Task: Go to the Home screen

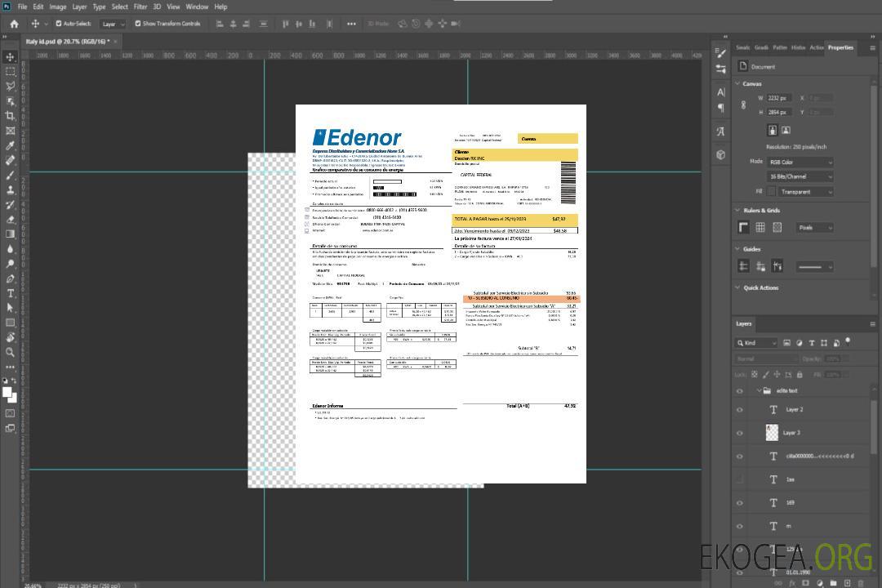Action: [x=14, y=24]
